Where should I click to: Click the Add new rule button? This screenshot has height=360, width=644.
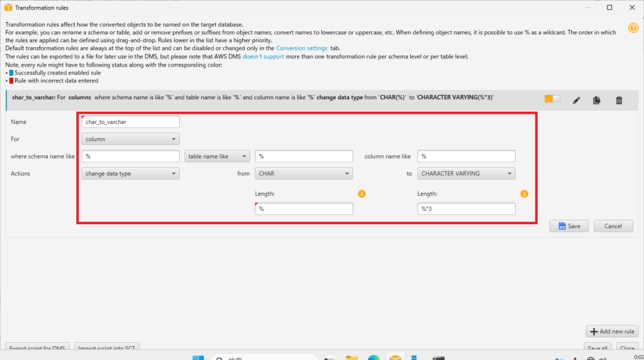[611, 331]
